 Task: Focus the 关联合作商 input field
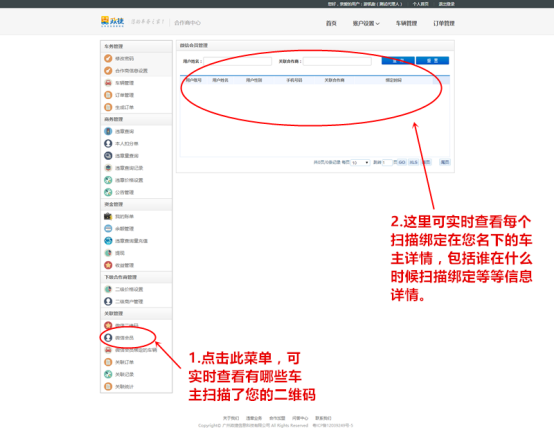pos(337,61)
